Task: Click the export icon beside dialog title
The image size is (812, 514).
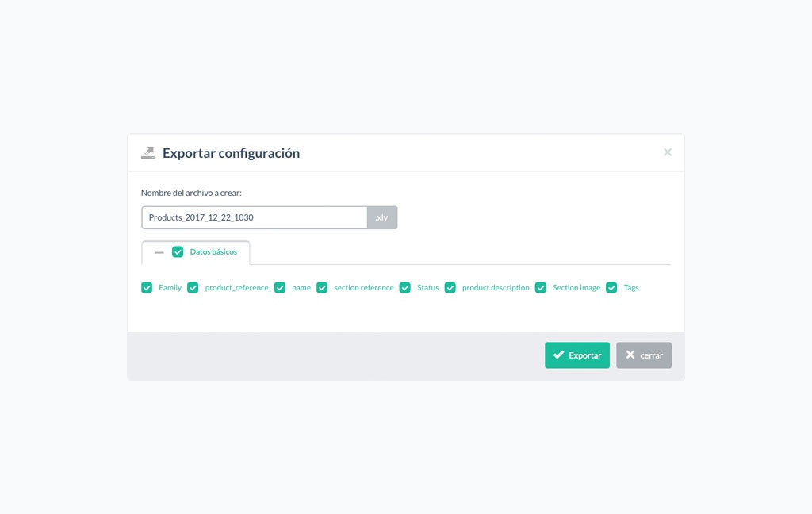Action: tap(147, 153)
